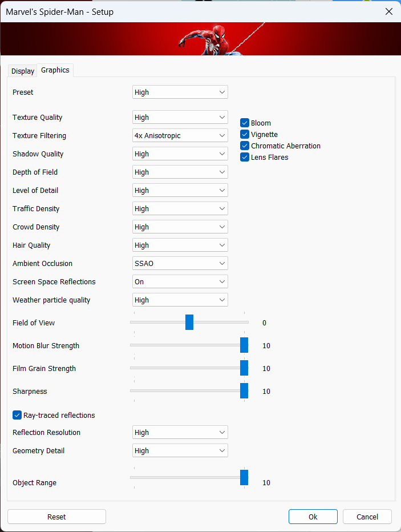Open the Shadow Quality dropdown

pyautogui.click(x=180, y=154)
